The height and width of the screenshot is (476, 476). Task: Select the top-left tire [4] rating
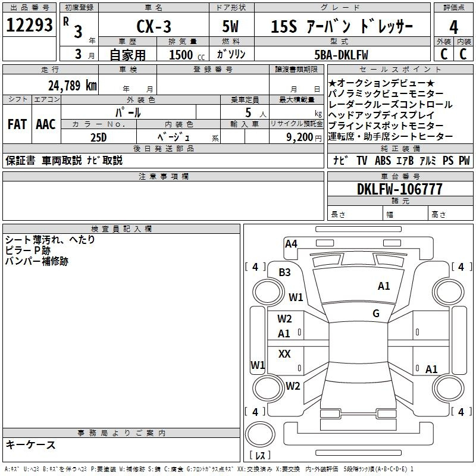[255, 267]
